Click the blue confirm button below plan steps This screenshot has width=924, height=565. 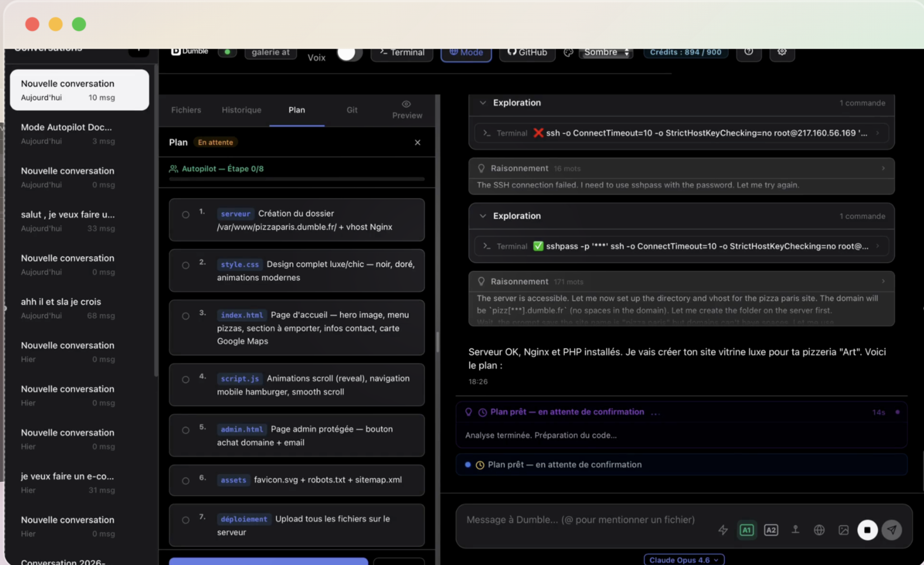[x=268, y=561]
